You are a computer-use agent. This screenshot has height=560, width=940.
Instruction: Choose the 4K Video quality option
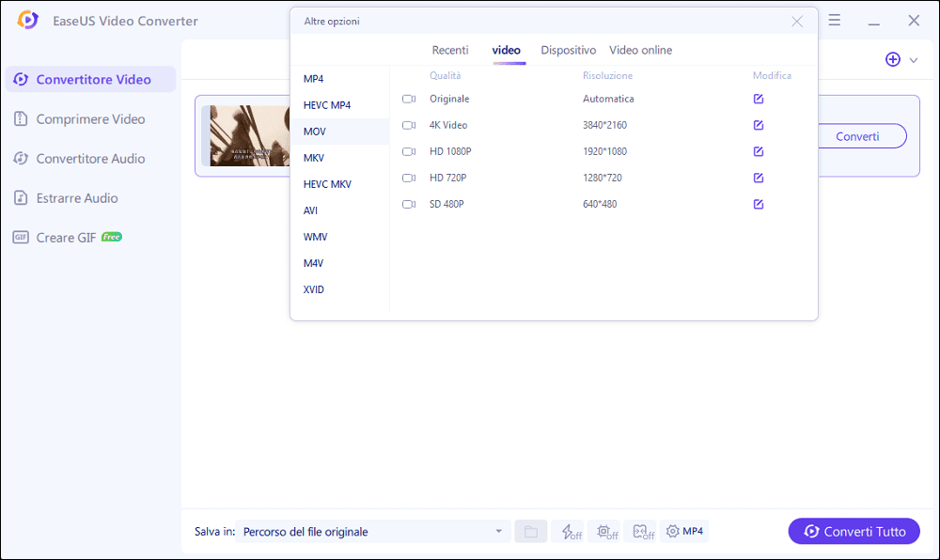click(x=447, y=125)
